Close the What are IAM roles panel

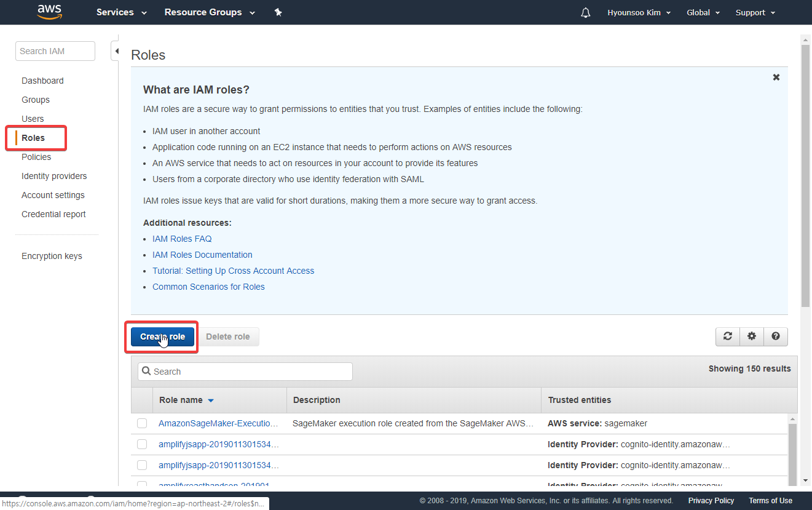click(x=776, y=77)
